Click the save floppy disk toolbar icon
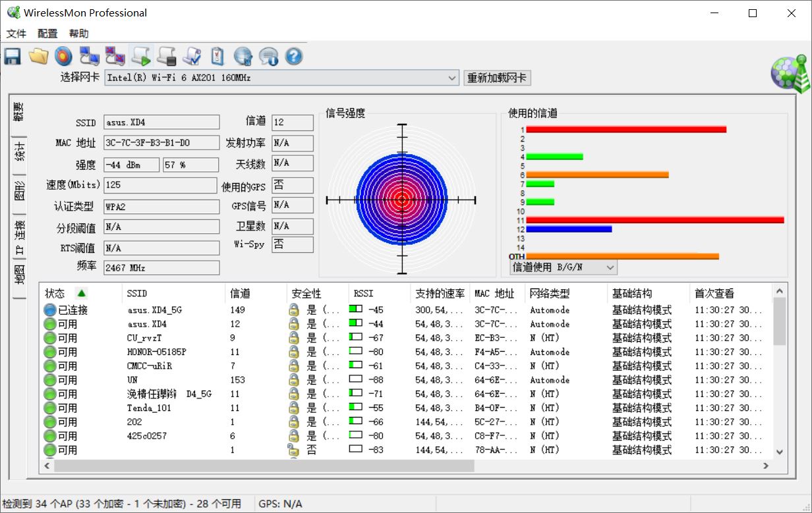 [x=13, y=57]
